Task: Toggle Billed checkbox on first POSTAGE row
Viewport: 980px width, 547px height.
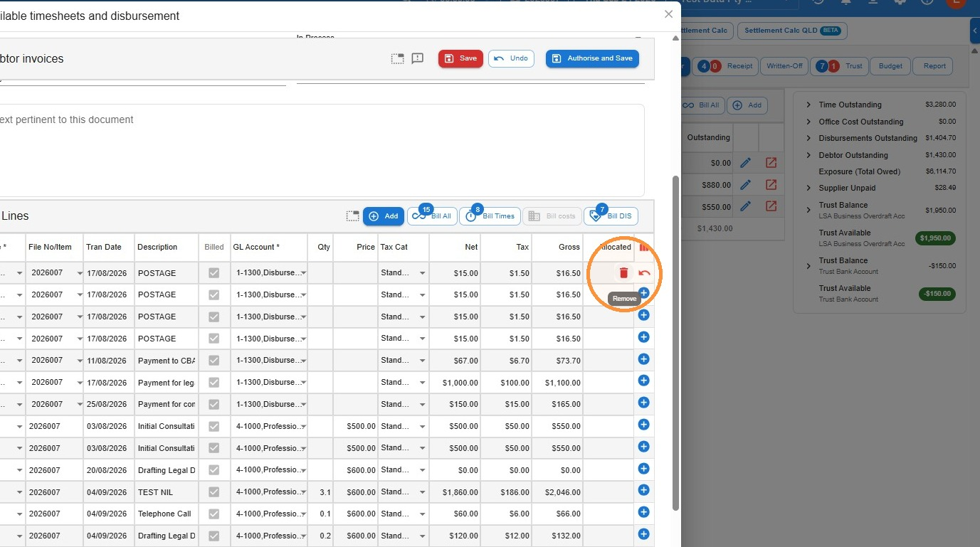Action: (x=214, y=272)
